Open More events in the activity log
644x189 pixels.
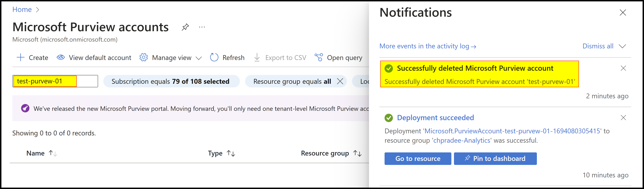click(428, 46)
